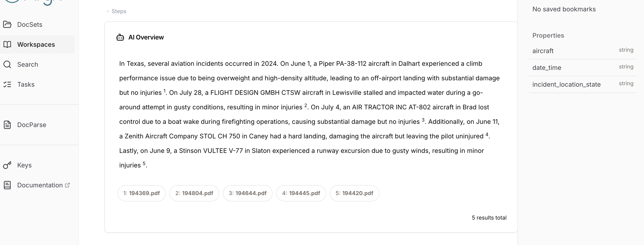Open citation 5: 194420.pdf

(x=354, y=193)
